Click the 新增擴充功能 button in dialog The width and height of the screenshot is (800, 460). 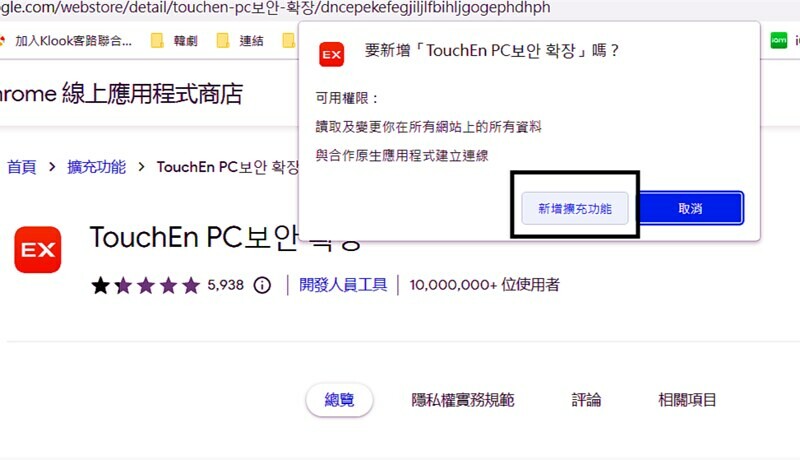(575, 208)
